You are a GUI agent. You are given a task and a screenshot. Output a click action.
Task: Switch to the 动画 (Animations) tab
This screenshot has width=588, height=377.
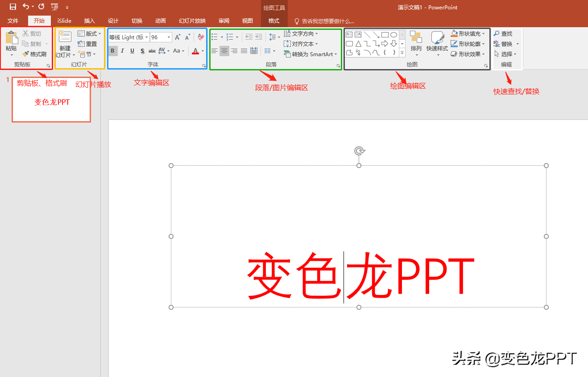161,20
